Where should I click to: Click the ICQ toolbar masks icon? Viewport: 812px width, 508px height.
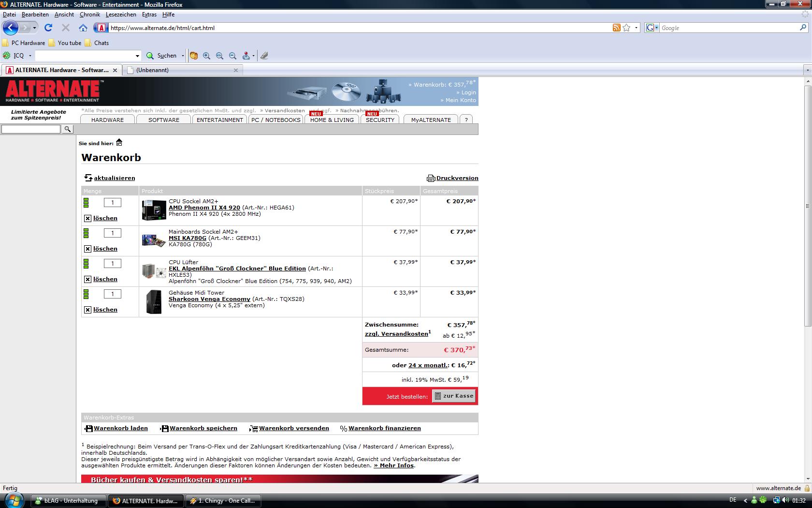click(x=194, y=56)
